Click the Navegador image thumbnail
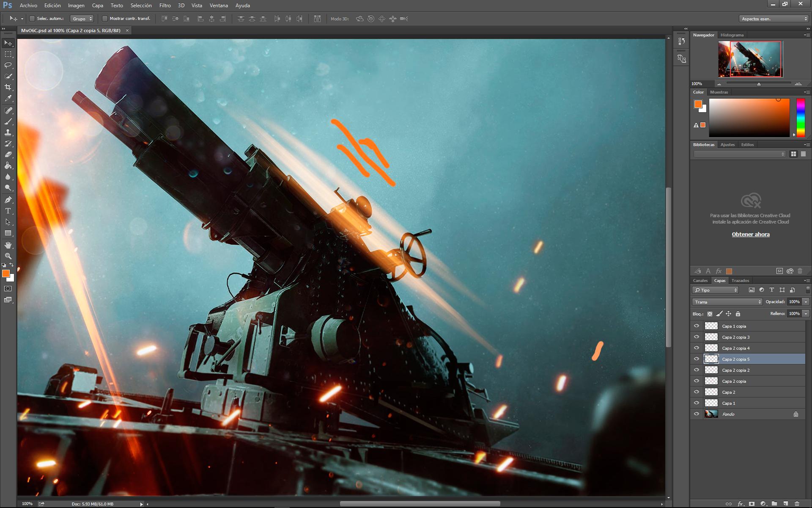This screenshot has width=812, height=508. point(751,59)
